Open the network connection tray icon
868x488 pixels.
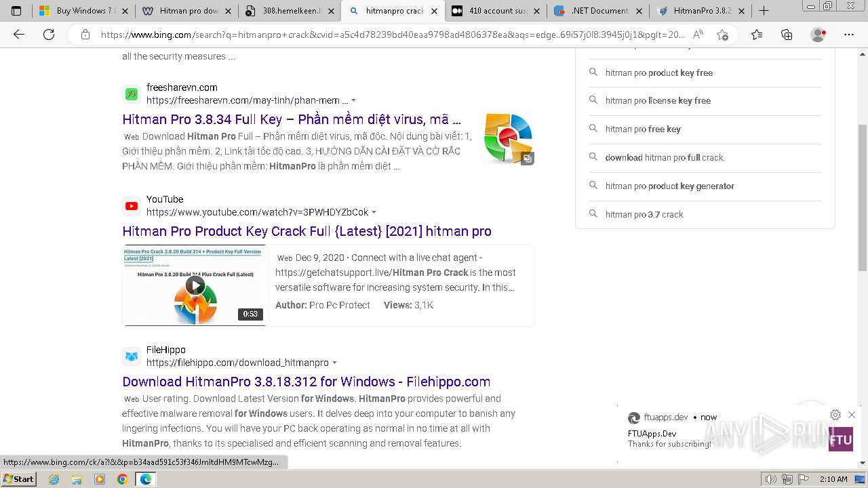[x=787, y=479]
